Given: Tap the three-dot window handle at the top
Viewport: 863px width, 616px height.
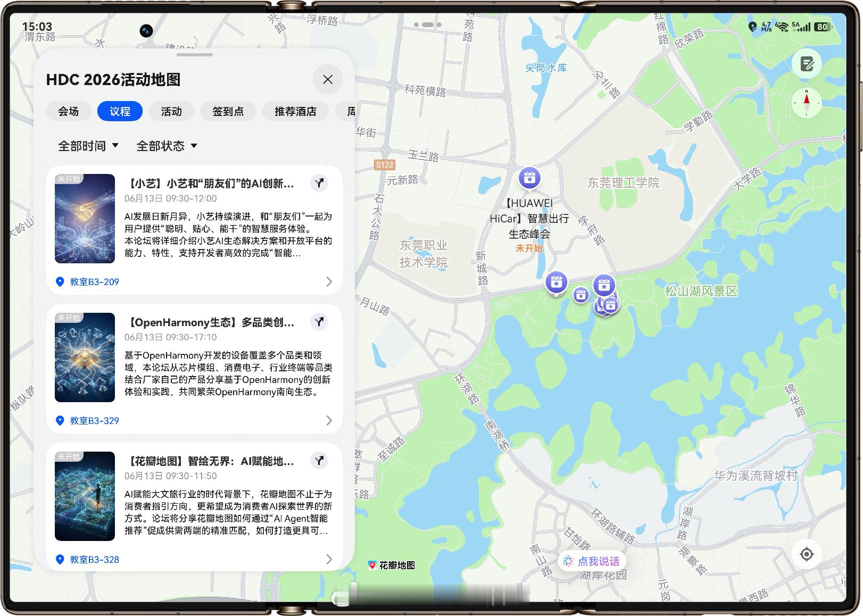Looking at the screenshot, I should click(x=428, y=24).
